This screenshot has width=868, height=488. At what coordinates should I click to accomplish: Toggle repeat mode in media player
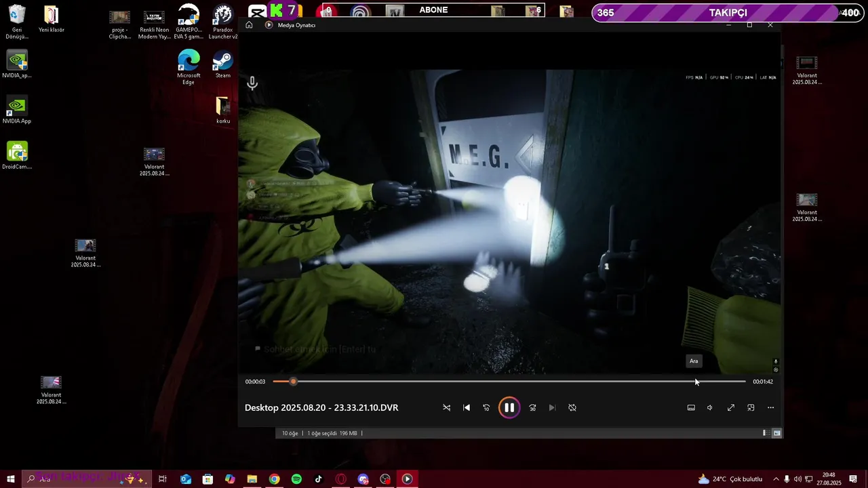click(572, 407)
